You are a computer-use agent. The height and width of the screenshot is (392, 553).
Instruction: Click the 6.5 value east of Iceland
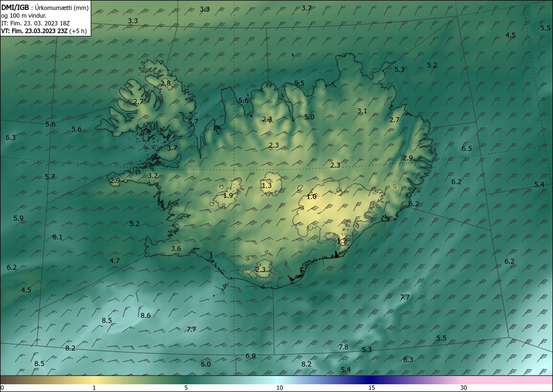(x=467, y=148)
